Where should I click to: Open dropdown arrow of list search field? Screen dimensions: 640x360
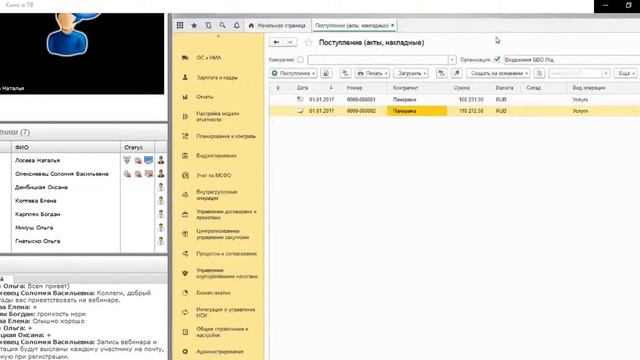pos(606,73)
